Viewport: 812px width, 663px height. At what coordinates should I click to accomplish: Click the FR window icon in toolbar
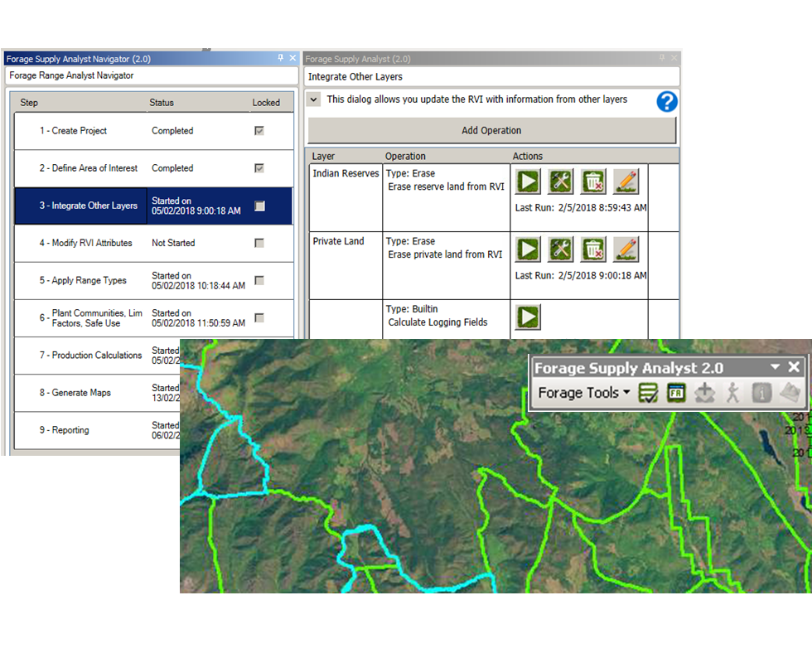point(676,393)
